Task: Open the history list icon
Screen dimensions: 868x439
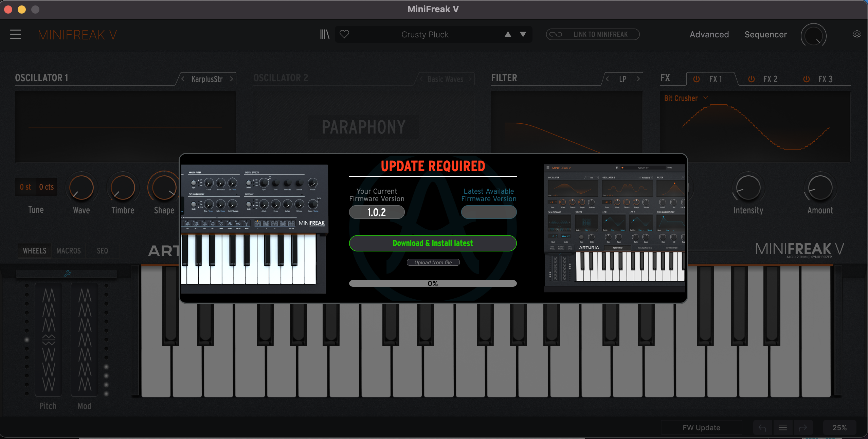Action: point(782,427)
